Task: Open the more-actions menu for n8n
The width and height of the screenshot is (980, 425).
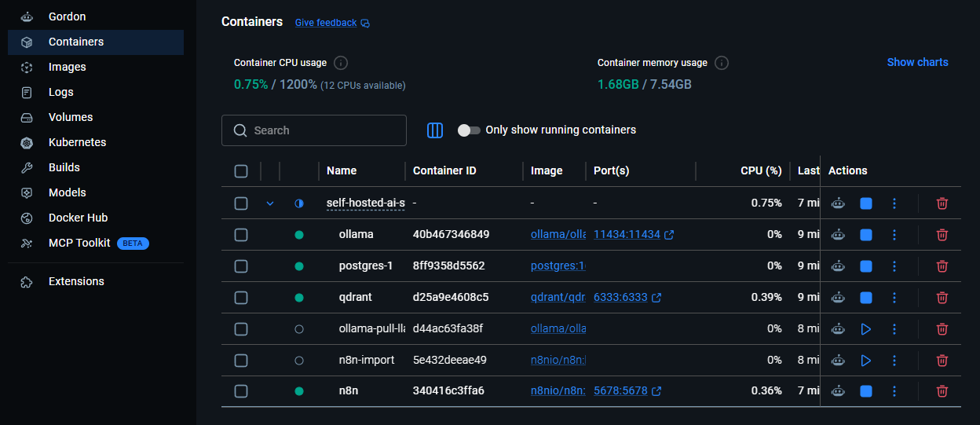Action: (894, 391)
